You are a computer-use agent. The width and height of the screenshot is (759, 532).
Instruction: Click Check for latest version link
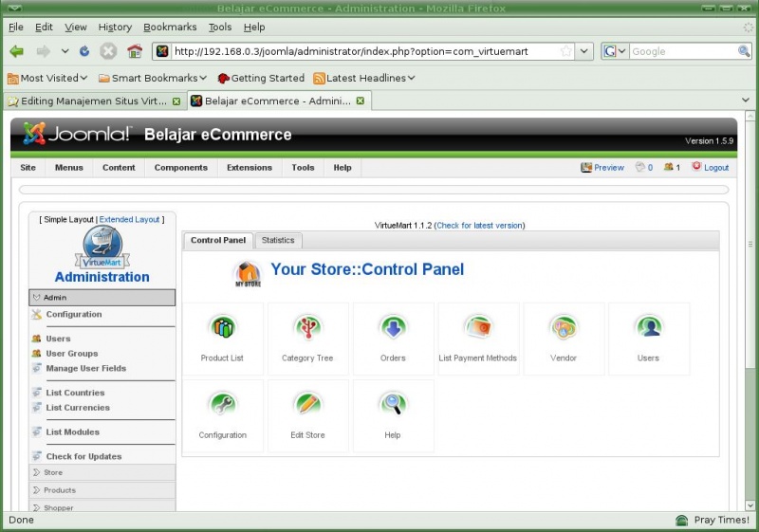coord(480,226)
